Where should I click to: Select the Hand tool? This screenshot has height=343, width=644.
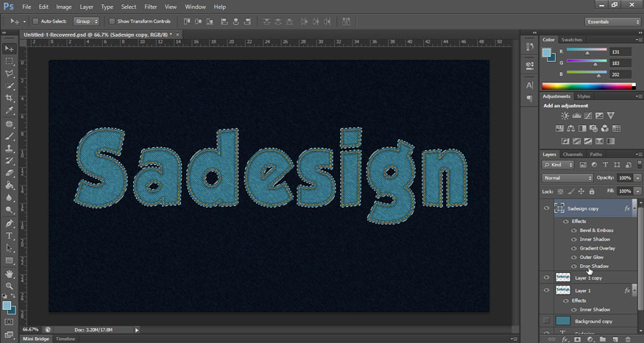point(9,274)
